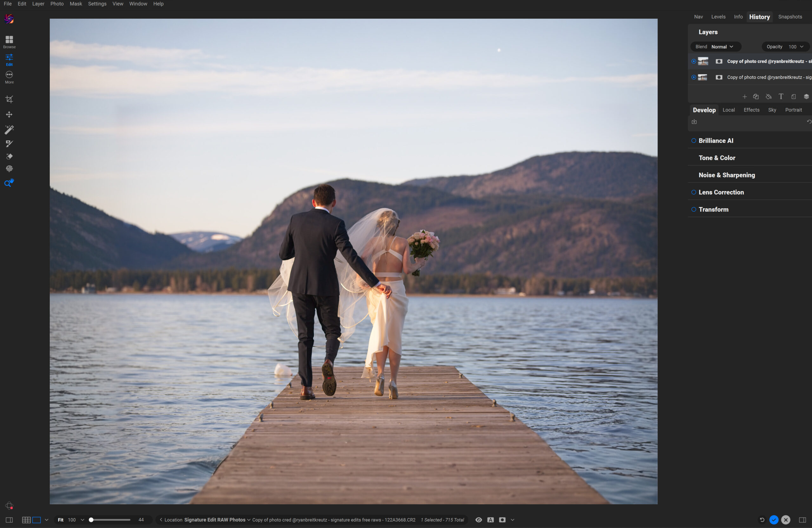812x528 pixels.
Task: Enable the Lens Correction toggle
Action: point(694,192)
